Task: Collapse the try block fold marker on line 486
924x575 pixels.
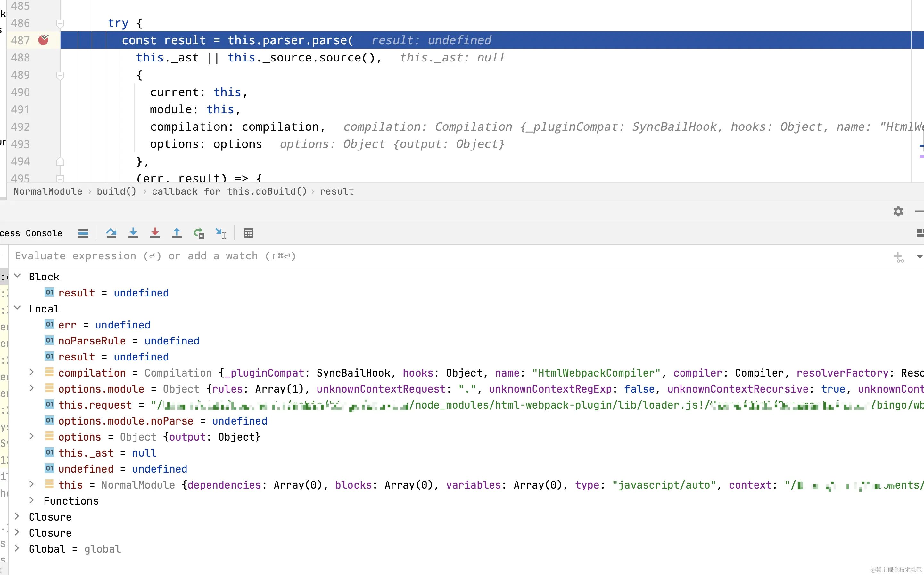Action: click(60, 24)
